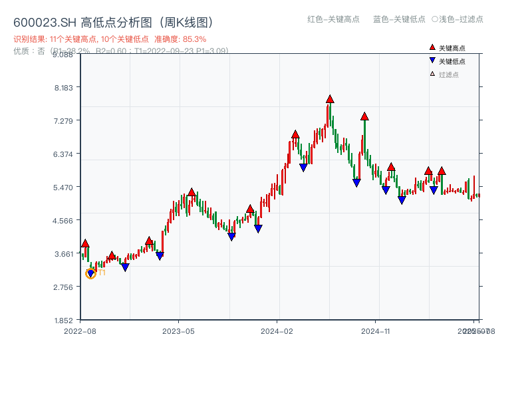Select the red high marker atop the tall green candle near 7.4
532x399 pixels.
(x=364, y=116)
